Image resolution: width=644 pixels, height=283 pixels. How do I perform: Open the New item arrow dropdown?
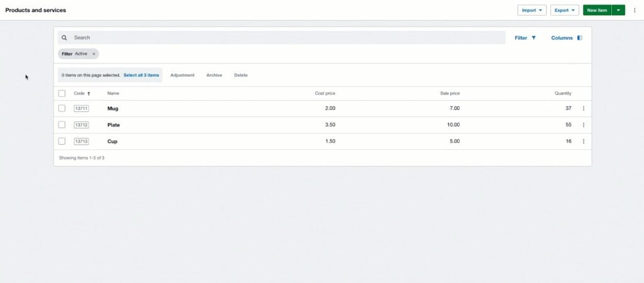618,10
